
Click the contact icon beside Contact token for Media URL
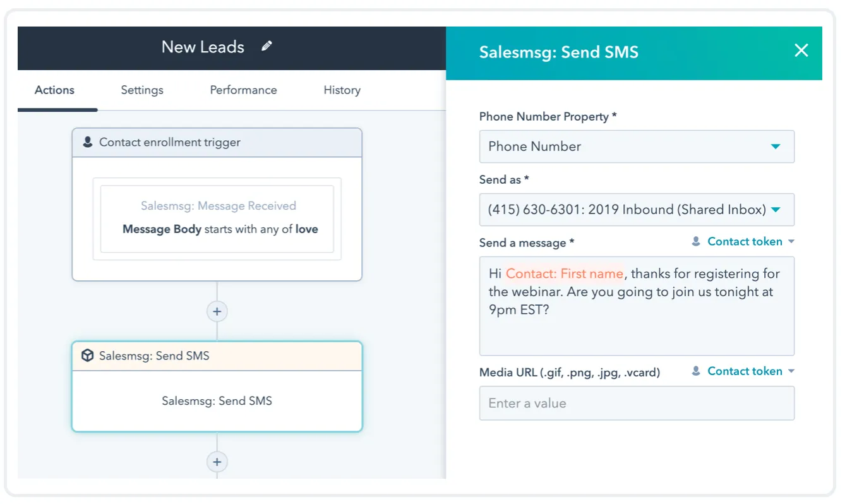696,371
